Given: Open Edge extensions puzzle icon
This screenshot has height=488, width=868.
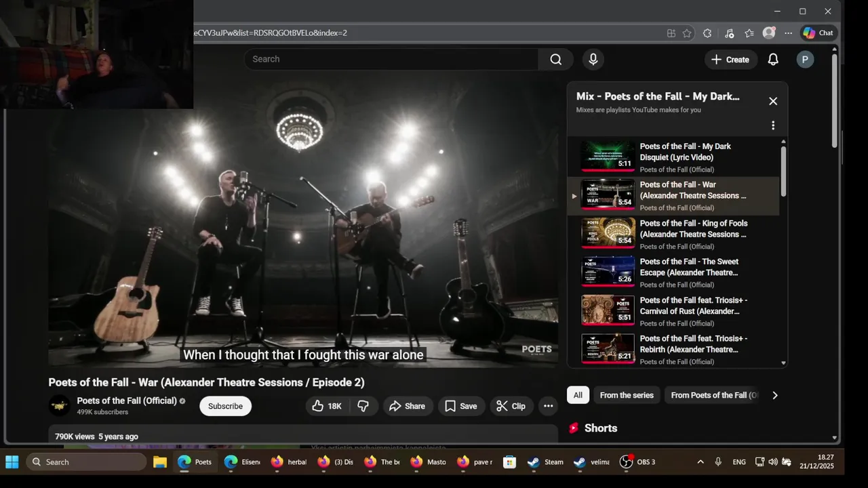Looking at the screenshot, I should click(707, 33).
